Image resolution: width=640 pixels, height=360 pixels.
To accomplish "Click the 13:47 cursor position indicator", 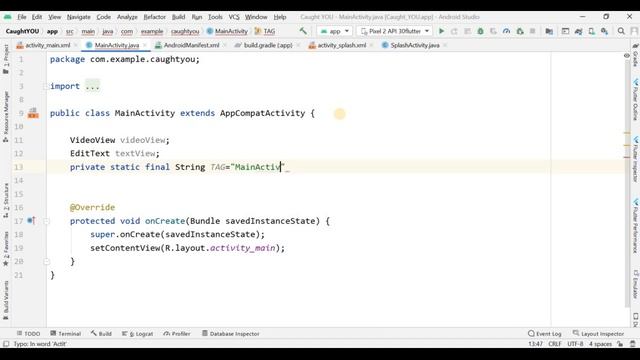I will [x=536, y=344].
